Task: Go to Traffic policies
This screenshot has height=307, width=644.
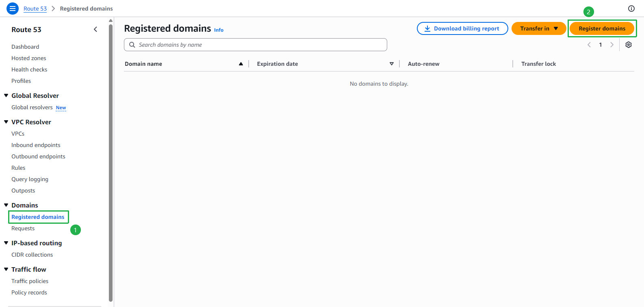Action: tap(30, 281)
